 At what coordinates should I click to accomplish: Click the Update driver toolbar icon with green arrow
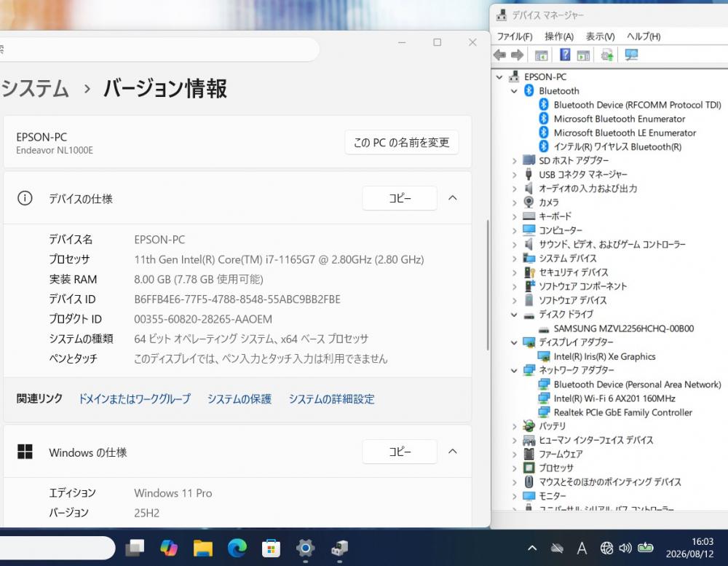click(607, 55)
